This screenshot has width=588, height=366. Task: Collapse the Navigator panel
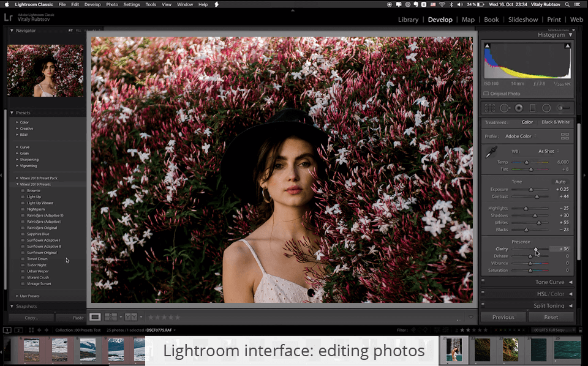(12, 31)
